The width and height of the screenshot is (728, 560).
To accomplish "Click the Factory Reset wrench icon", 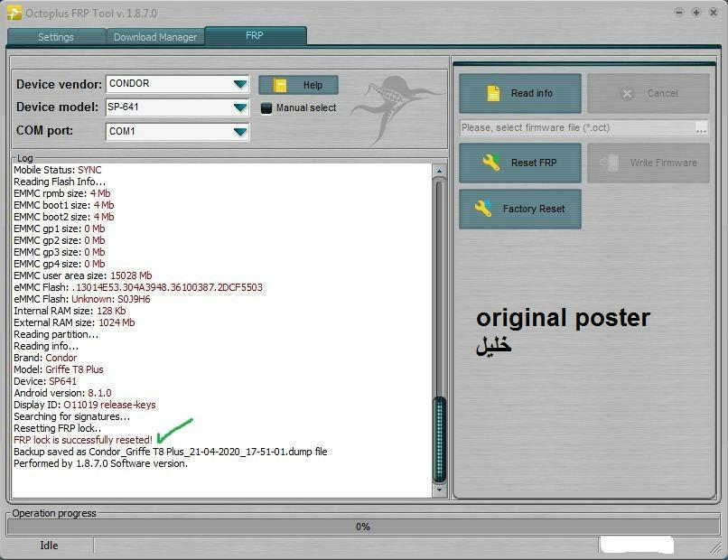I will (483, 209).
